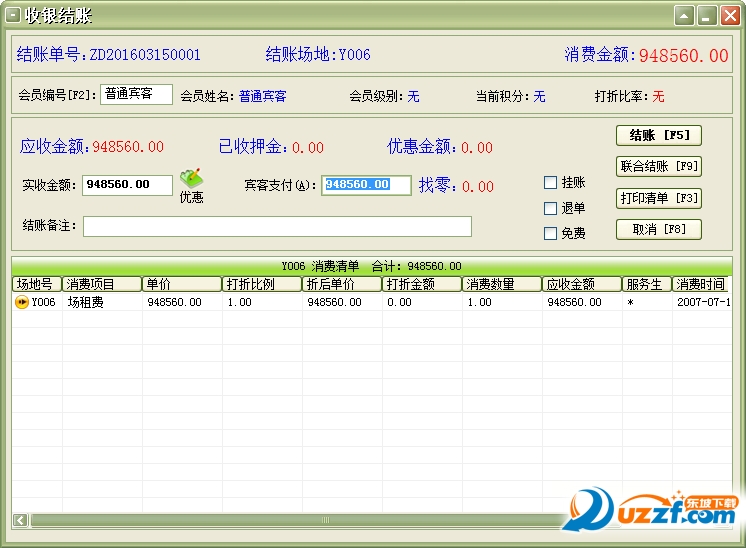Enable the 挂账 checkbox
The height and width of the screenshot is (548, 746).
pos(550,182)
